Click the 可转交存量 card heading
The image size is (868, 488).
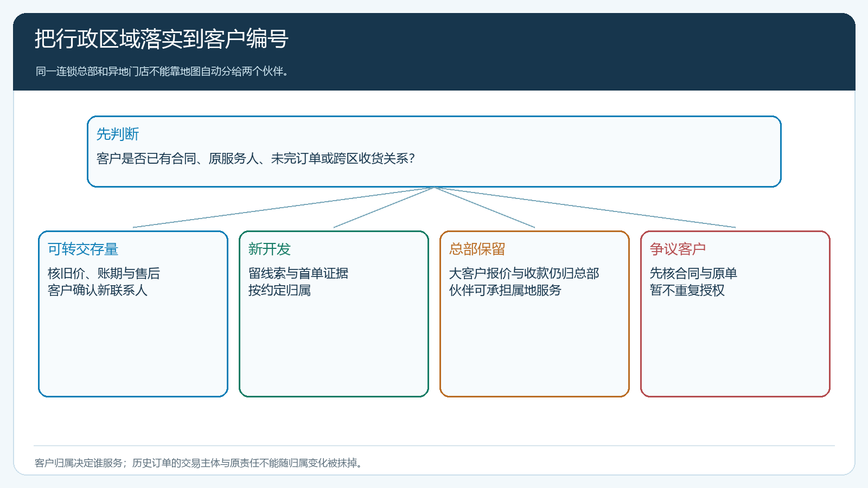[83, 249]
